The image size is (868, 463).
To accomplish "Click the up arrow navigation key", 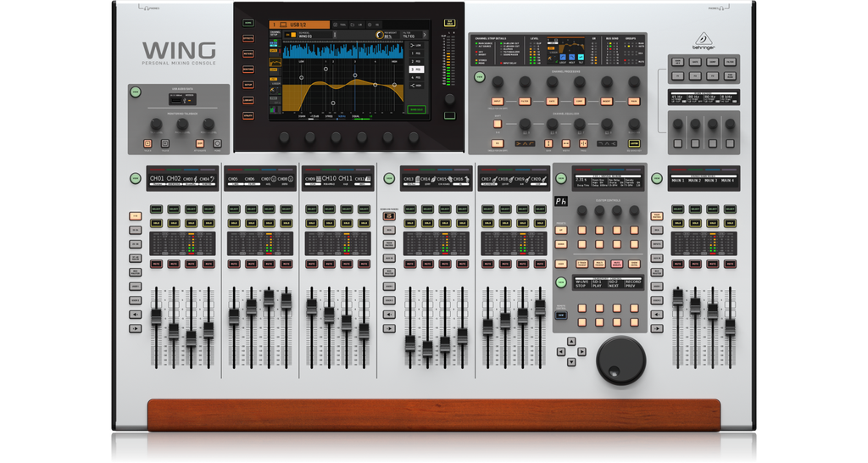I will tap(571, 342).
